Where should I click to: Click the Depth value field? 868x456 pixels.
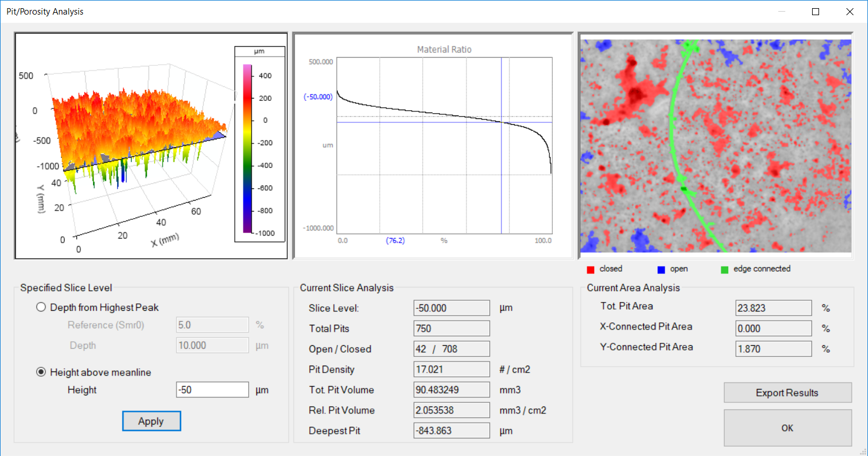[212, 345]
